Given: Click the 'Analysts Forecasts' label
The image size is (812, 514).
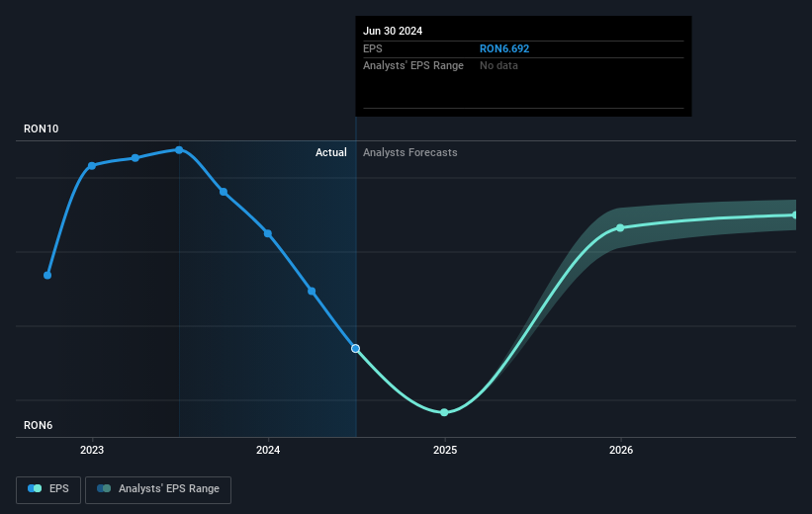Looking at the screenshot, I should (410, 152).
